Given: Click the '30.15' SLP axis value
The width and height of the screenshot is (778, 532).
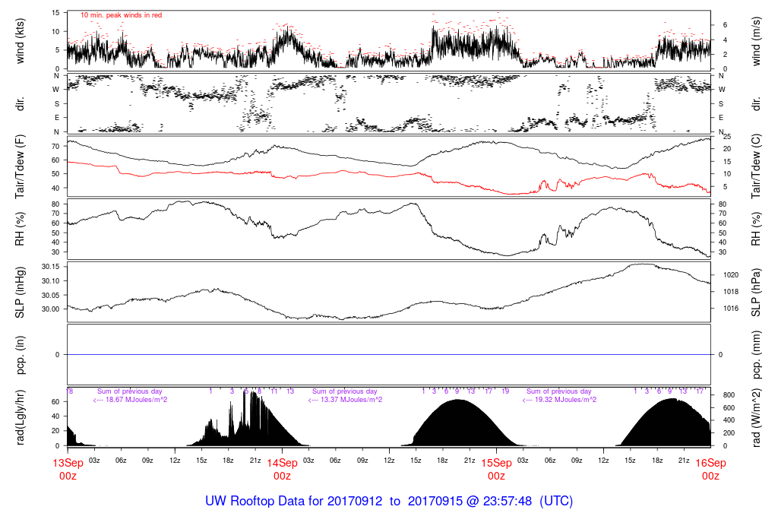Looking at the screenshot, I should click(51, 267).
